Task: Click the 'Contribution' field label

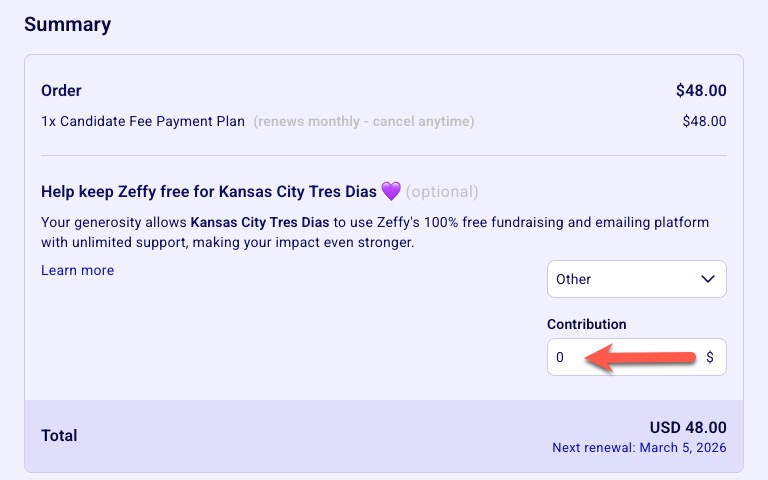Action: (586, 324)
